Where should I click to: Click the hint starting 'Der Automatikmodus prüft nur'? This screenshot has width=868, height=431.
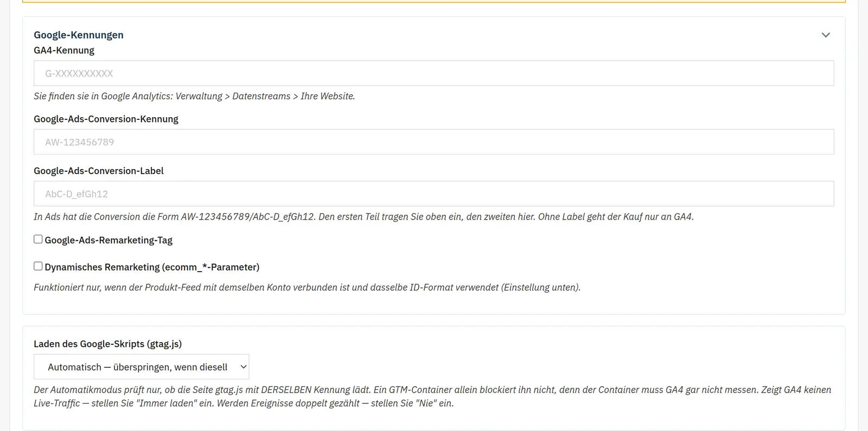click(432, 396)
